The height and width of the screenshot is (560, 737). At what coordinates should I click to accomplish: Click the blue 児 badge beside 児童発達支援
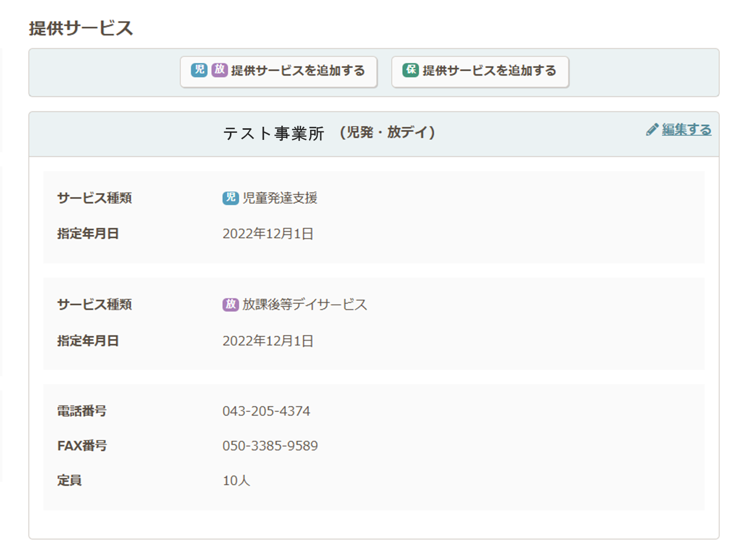coord(230,197)
